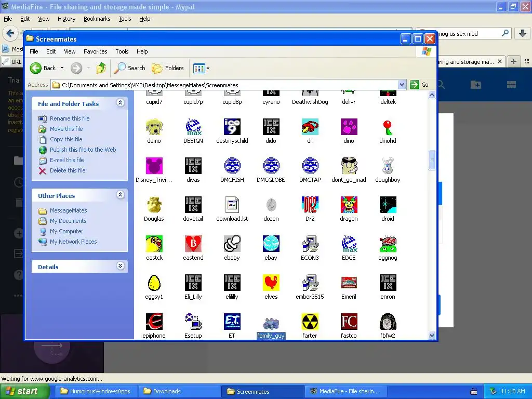Viewport: 532px width, 399px height.
Task: Click Publish this file to the Web
Action: [x=83, y=150]
